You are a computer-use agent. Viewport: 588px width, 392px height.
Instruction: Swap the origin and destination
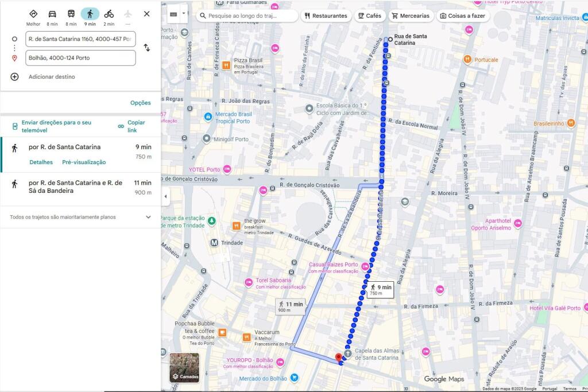(x=146, y=48)
